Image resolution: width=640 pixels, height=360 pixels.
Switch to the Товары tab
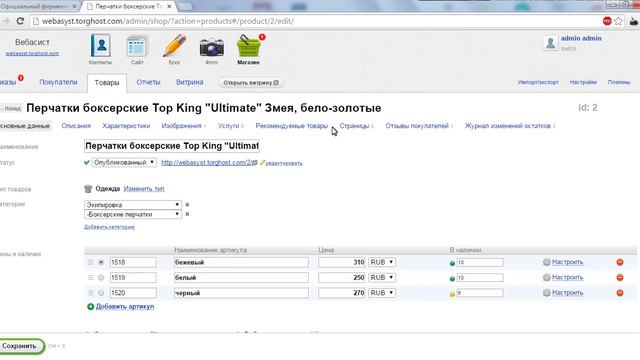(x=107, y=83)
